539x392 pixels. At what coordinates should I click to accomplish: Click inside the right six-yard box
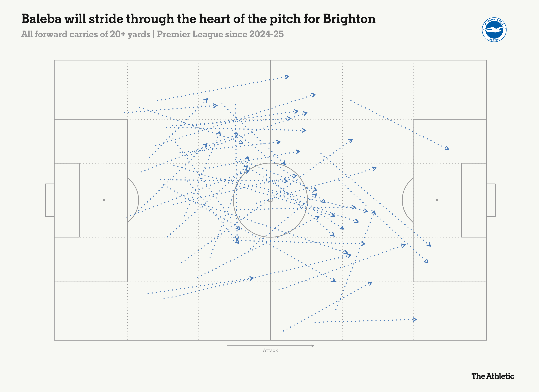pyautogui.click(x=474, y=200)
